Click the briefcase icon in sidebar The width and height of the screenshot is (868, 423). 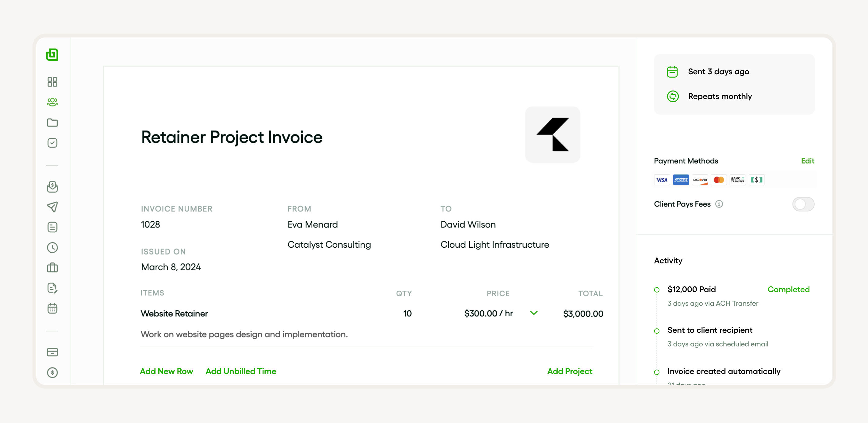(x=52, y=268)
